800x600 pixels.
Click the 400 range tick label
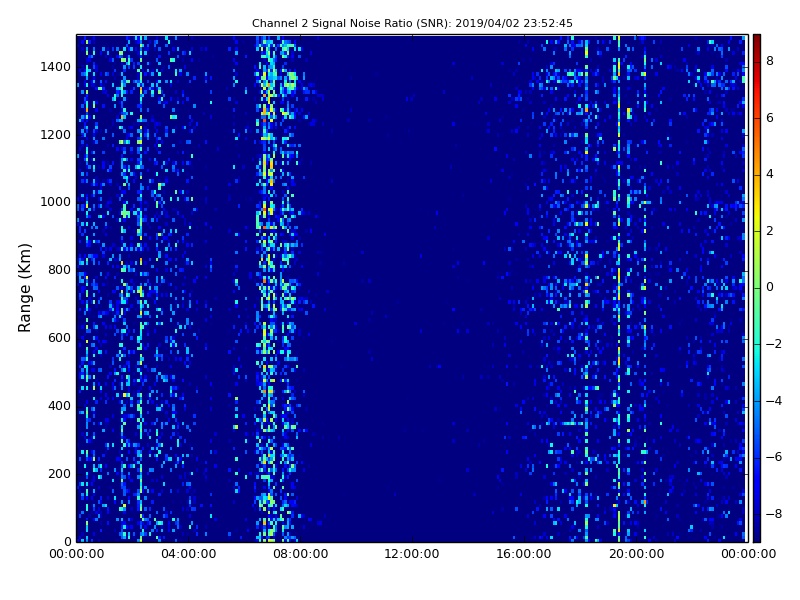[x=59, y=406]
